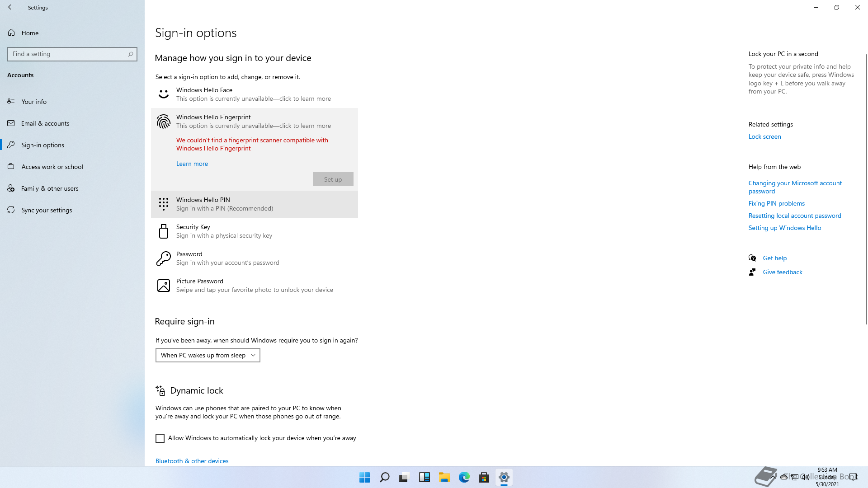
Task: Click the Picture Password image icon
Action: point(163,286)
